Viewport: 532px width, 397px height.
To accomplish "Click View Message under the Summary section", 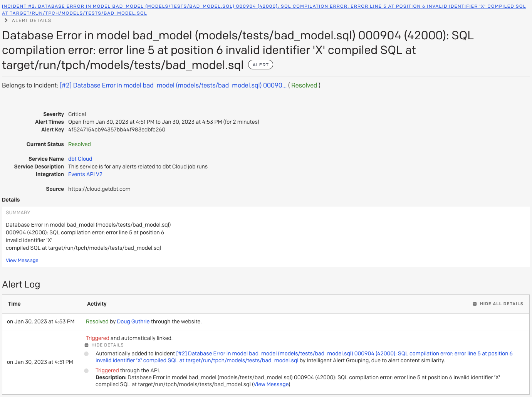I will [22, 260].
